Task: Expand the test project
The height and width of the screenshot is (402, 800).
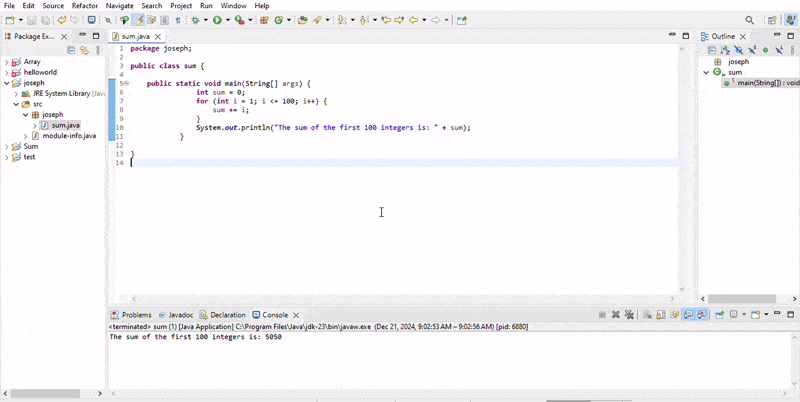Action: (x=7, y=157)
